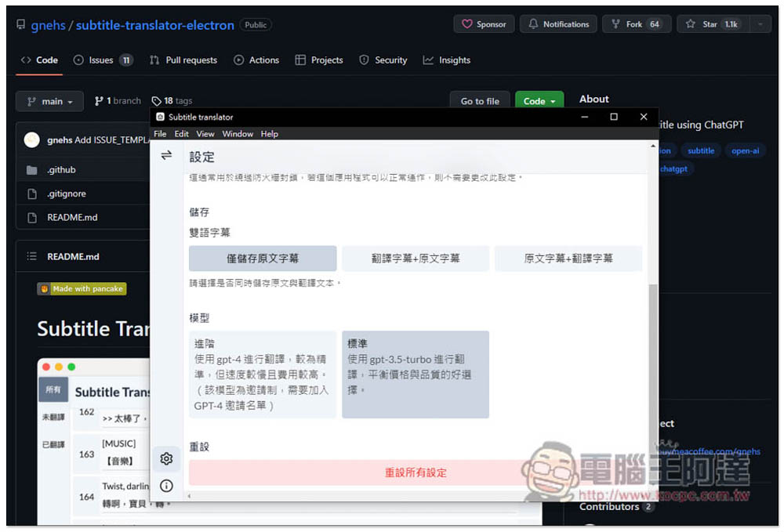Screen dimensions: 784x532
Task: Open the Star list dropdown arrow
Action: click(x=760, y=24)
